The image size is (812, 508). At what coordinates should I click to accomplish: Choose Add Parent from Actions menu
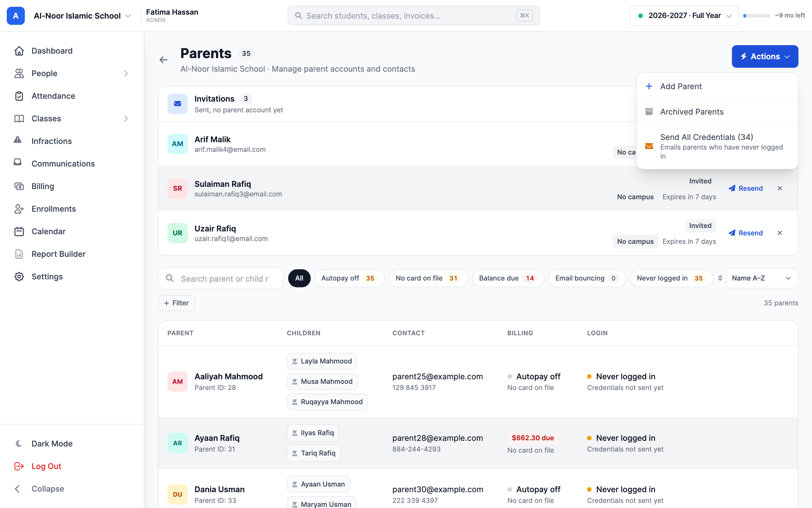(x=717, y=86)
